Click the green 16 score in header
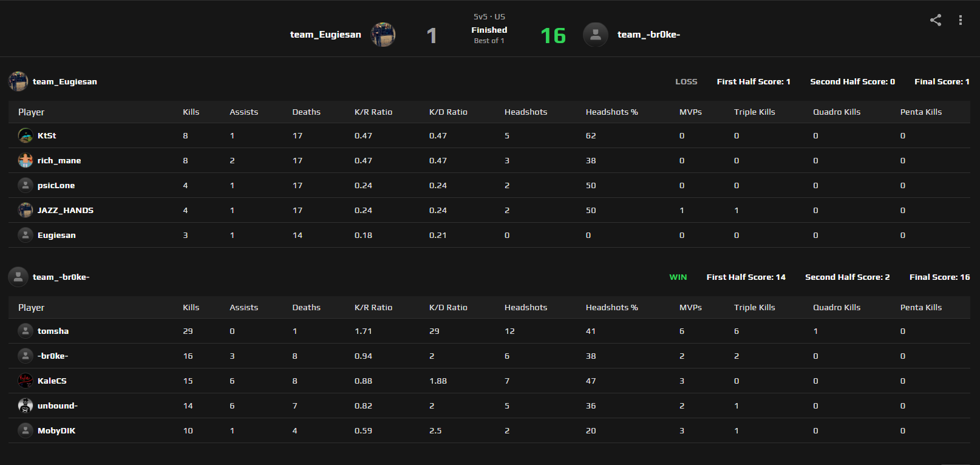Viewport: 980px width, 465px height. click(553, 36)
